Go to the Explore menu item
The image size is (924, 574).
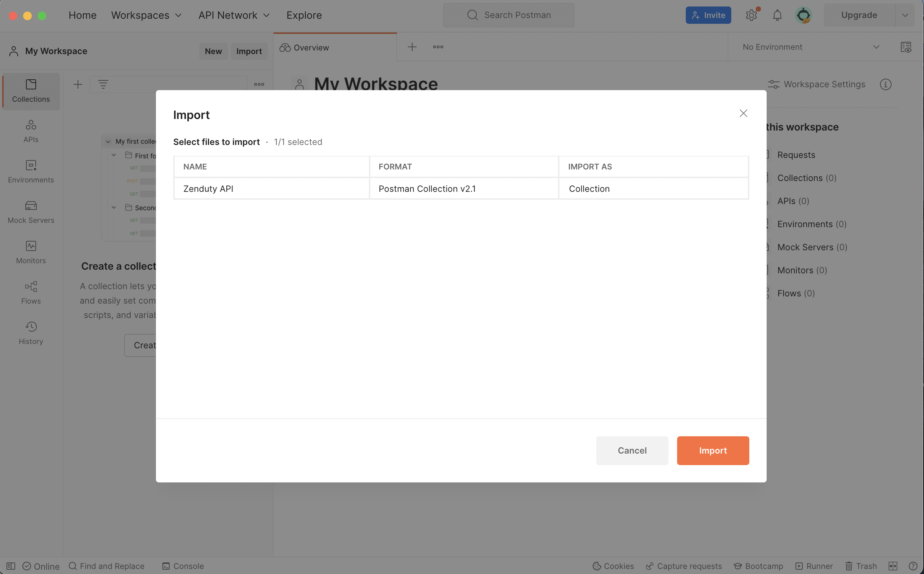pos(304,15)
